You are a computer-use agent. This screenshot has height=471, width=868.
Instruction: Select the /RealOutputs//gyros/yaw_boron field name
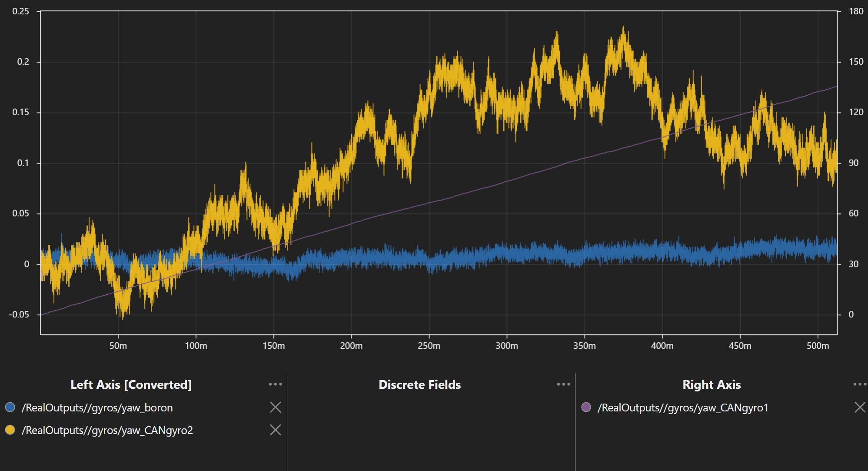pos(97,408)
